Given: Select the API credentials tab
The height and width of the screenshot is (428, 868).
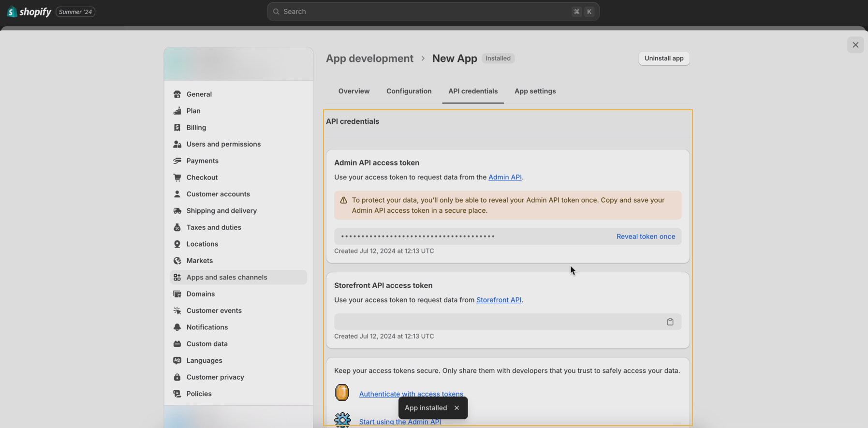Looking at the screenshot, I should pyautogui.click(x=473, y=91).
